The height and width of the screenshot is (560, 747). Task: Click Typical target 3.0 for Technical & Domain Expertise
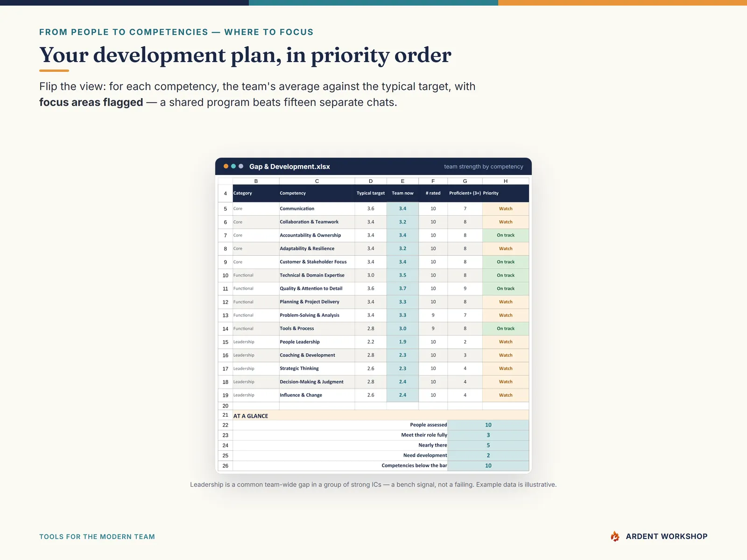tap(371, 275)
